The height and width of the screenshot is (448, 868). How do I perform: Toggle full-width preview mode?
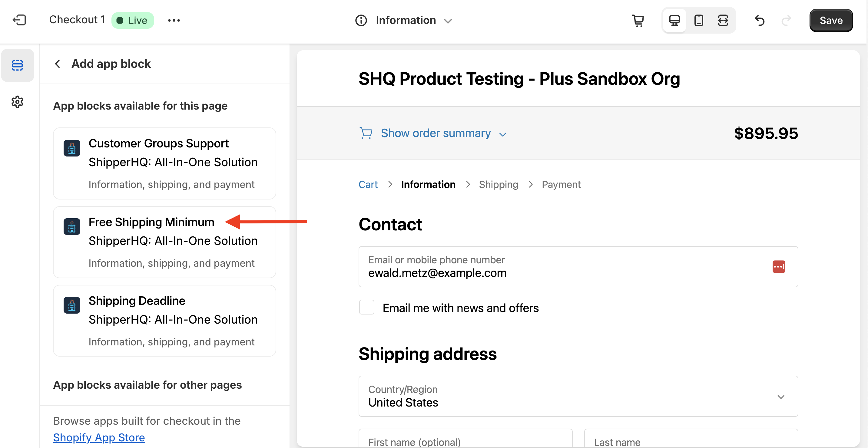coord(723,21)
